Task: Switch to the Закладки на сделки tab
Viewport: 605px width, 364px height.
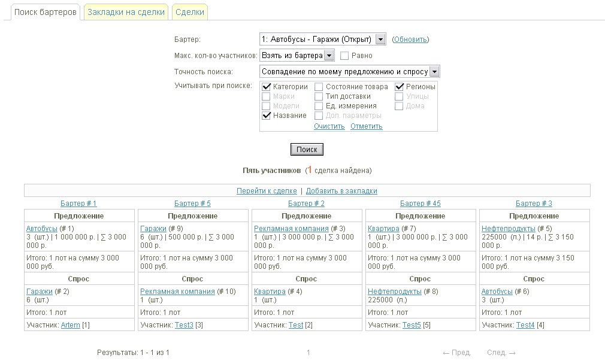Action: point(126,12)
